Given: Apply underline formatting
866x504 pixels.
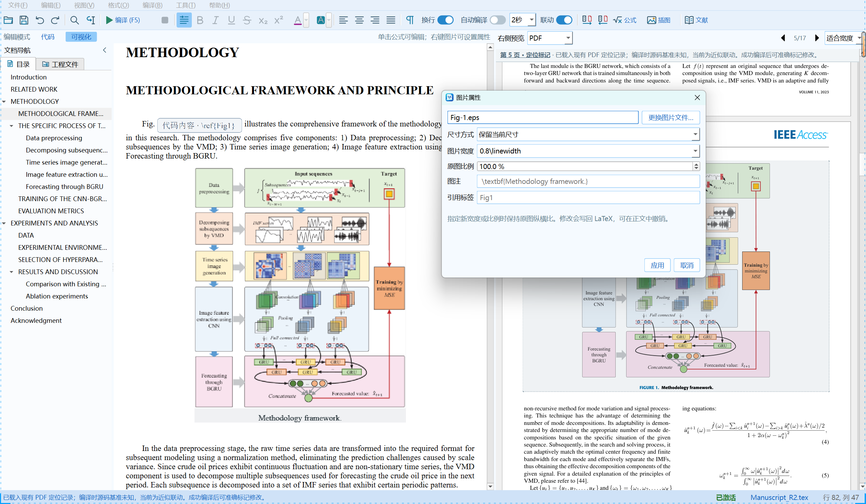Looking at the screenshot, I should (231, 20).
